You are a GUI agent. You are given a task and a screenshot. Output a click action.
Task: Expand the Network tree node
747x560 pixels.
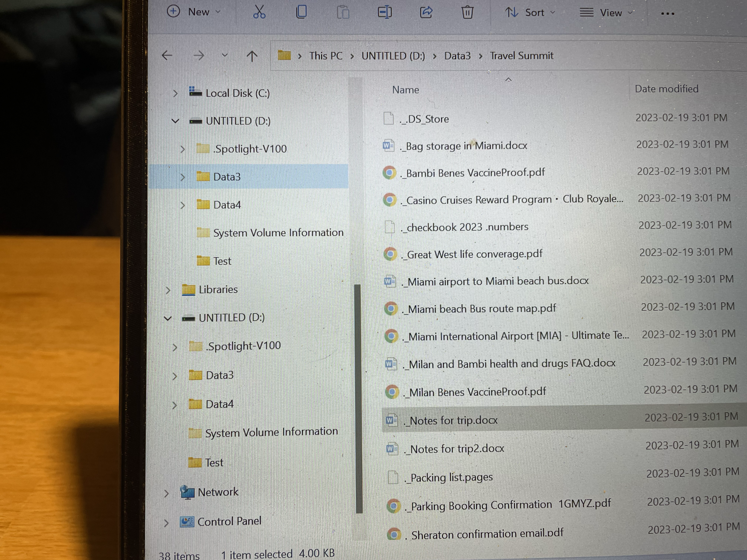pos(167,493)
